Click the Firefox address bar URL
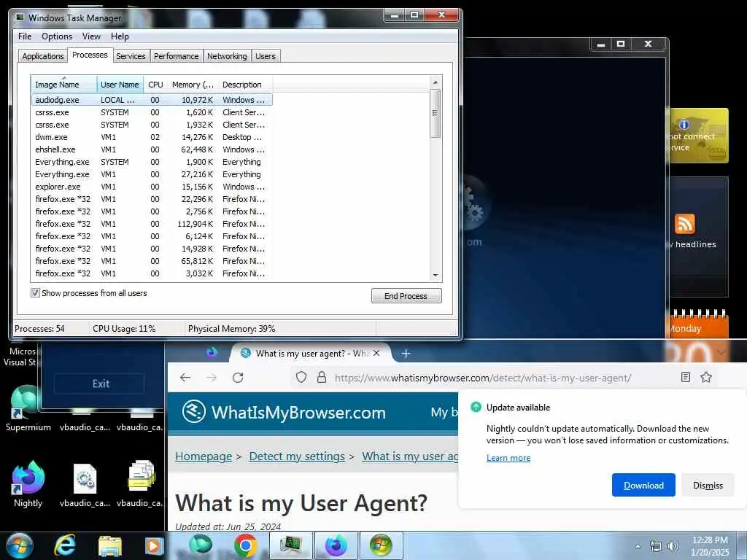Screen dimensions: 747x560 [x=483, y=378]
